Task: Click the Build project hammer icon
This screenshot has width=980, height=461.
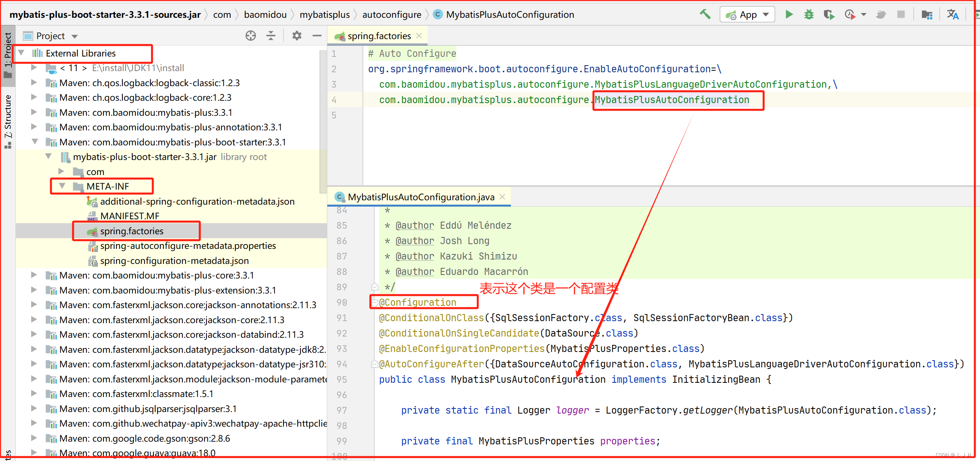Action: pyautogui.click(x=705, y=14)
